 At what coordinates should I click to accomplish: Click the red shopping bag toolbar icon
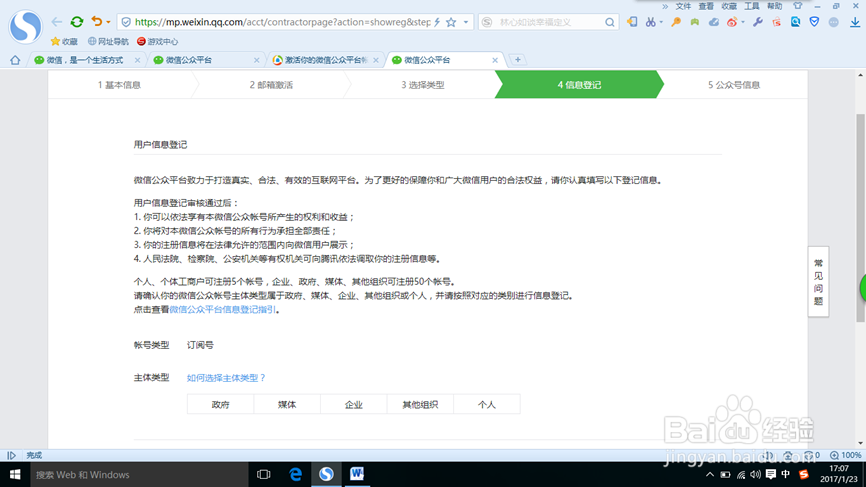(777, 22)
